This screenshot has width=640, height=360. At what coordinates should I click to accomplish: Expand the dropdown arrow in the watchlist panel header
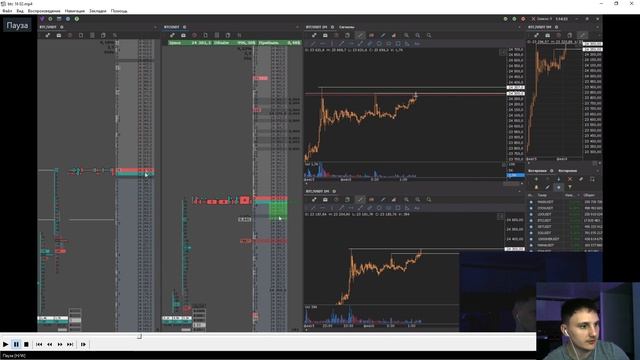point(597,171)
